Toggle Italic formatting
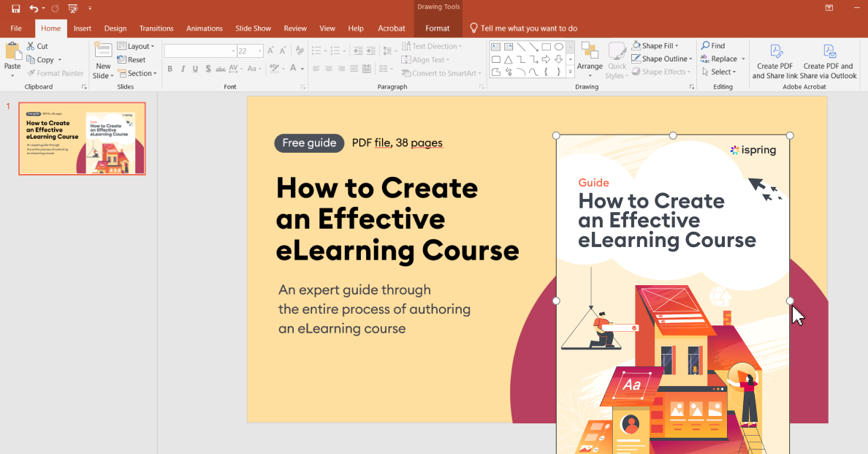This screenshot has height=454, width=868. pos(183,69)
